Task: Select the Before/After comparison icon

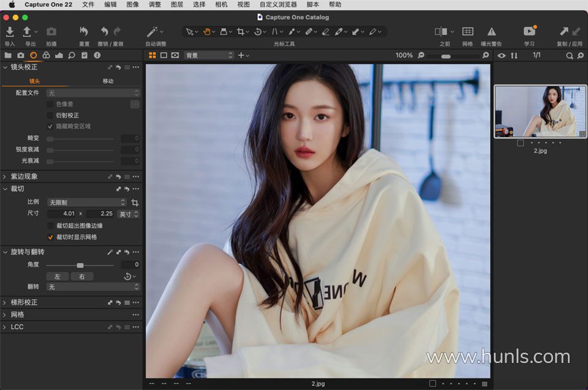Action: (x=441, y=32)
